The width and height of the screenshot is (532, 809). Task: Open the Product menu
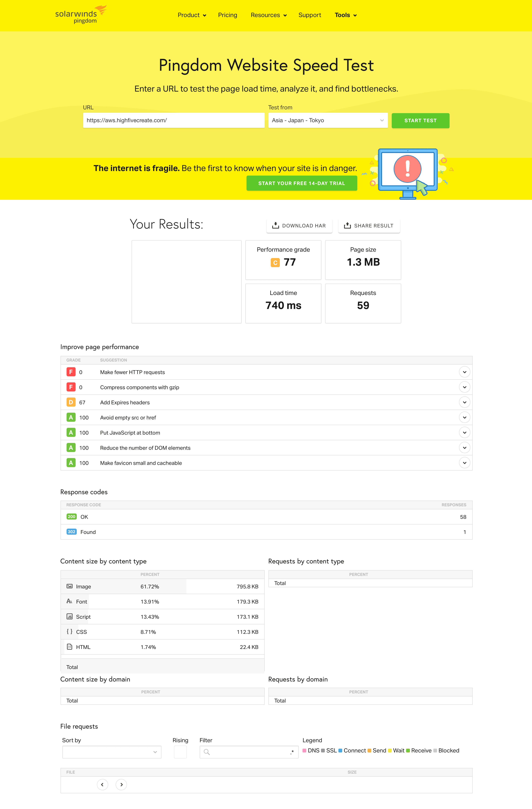point(192,15)
